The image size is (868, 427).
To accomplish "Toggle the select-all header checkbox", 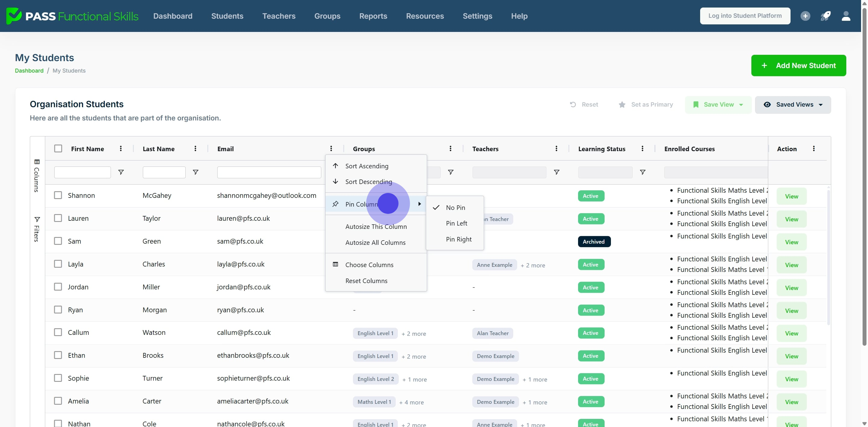I will (58, 148).
